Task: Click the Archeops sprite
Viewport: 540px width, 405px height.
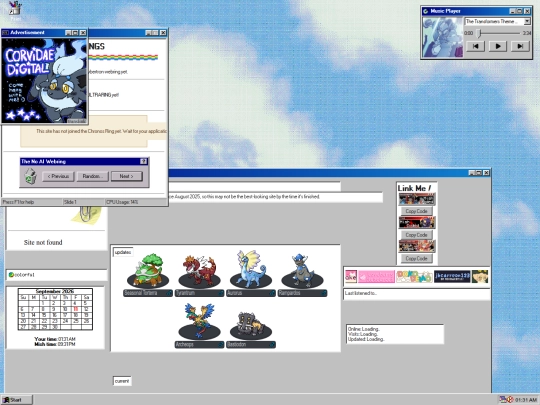Action: click(x=199, y=321)
